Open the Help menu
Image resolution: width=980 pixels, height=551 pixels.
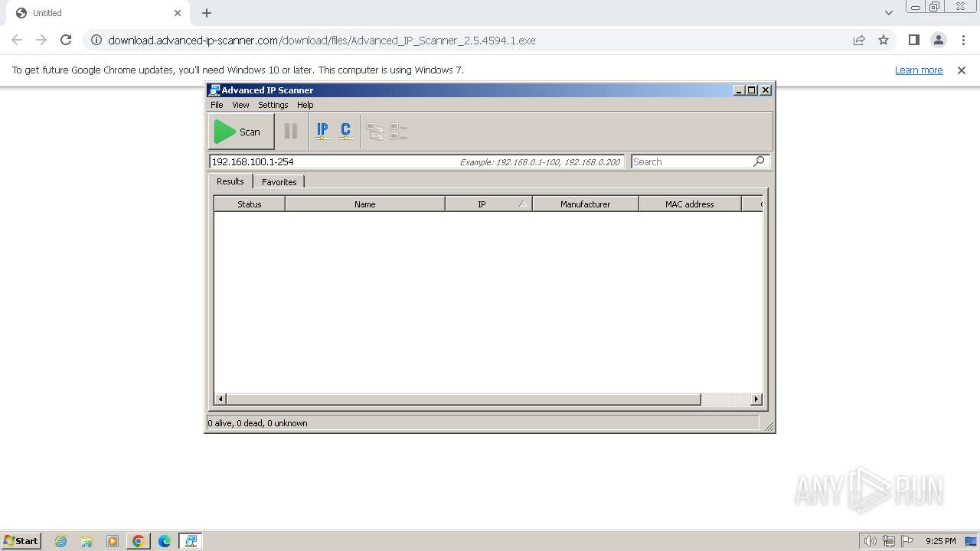pyautogui.click(x=305, y=105)
